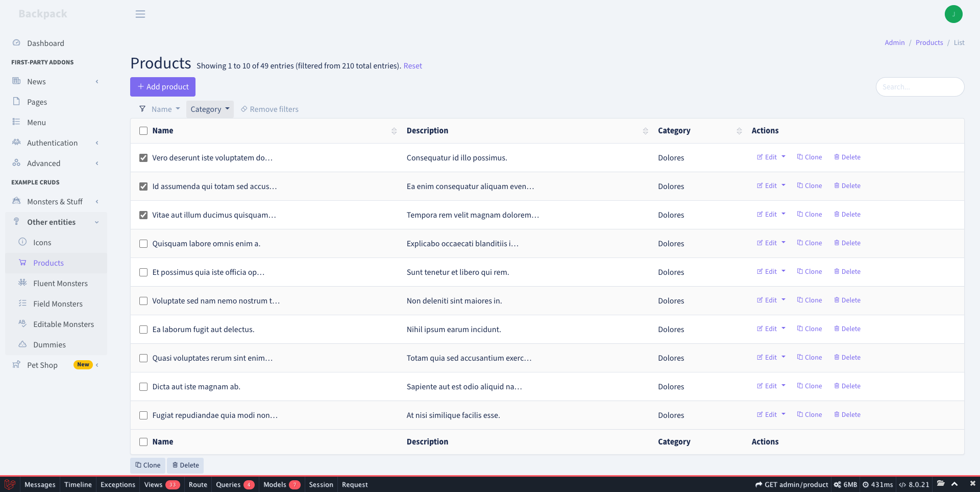Toggle select-all checkbox in table footer
The image size is (980, 492).
click(x=143, y=442)
